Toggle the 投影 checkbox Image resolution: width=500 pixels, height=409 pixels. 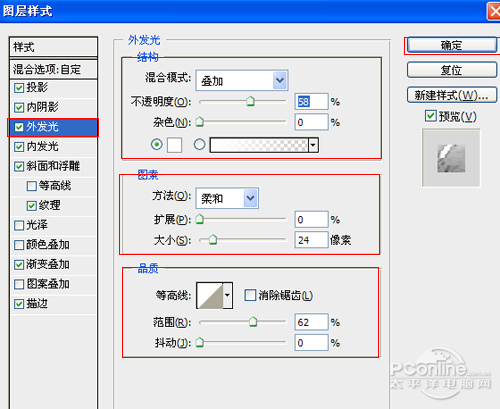19,88
